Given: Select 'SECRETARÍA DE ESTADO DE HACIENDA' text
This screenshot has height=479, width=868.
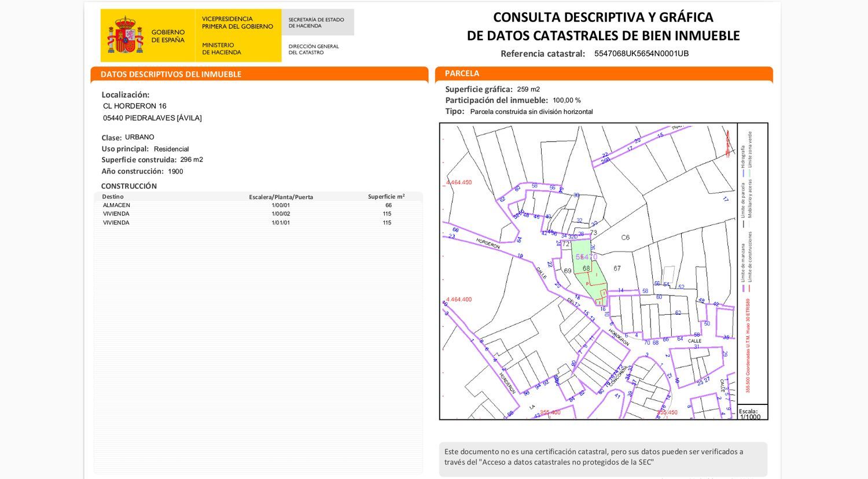Looking at the screenshot, I should point(317,23).
